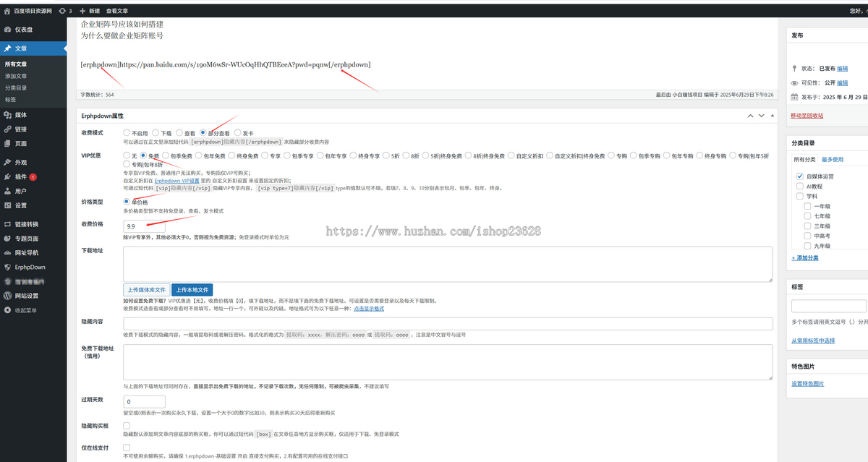The image size is (868, 462).
Task: Focus the 过期天数 field showing 0
Action: click(145, 401)
